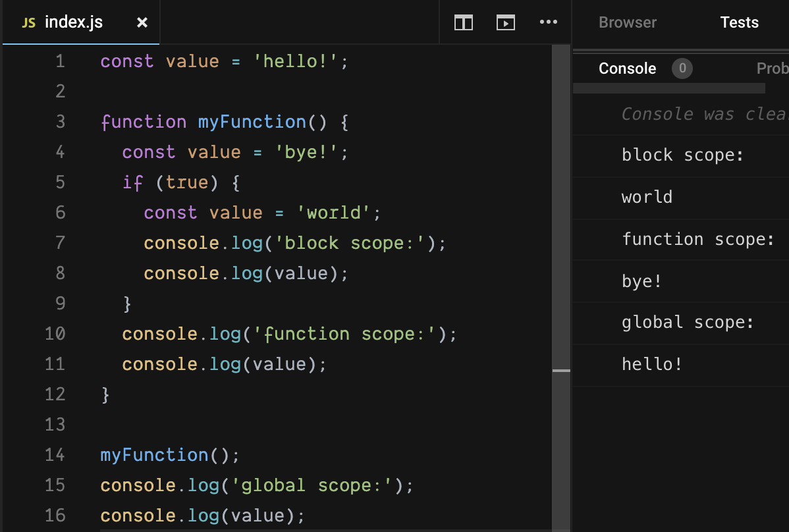The image size is (789, 532).
Task: Select 'global scope:' console output row
Action: (x=681, y=323)
